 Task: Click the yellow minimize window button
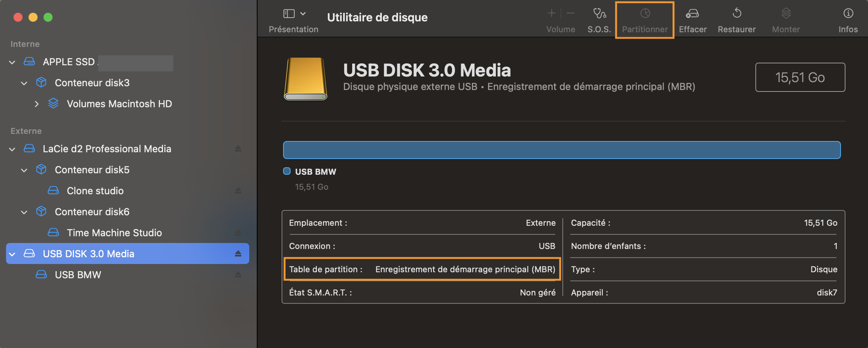[33, 17]
